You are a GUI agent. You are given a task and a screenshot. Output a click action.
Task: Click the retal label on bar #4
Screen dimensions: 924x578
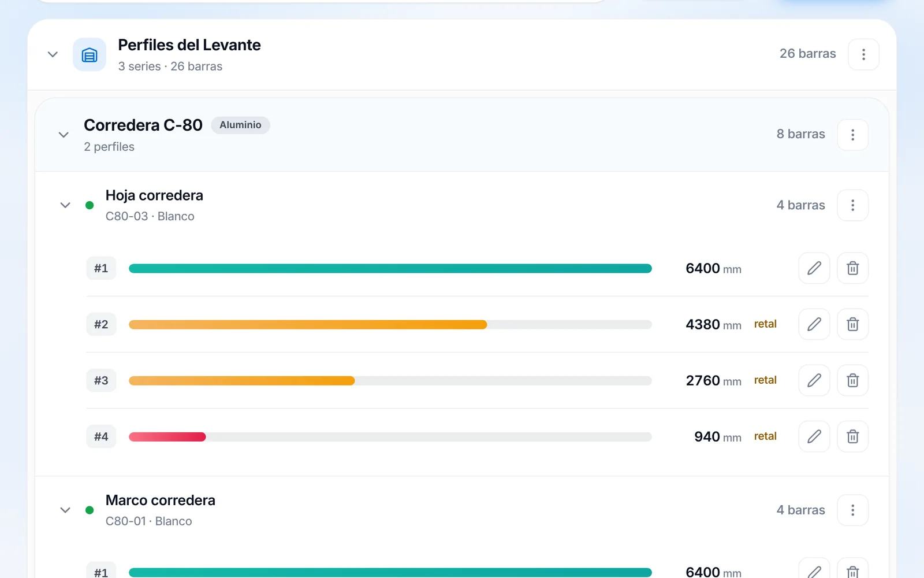tap(765, 436)
